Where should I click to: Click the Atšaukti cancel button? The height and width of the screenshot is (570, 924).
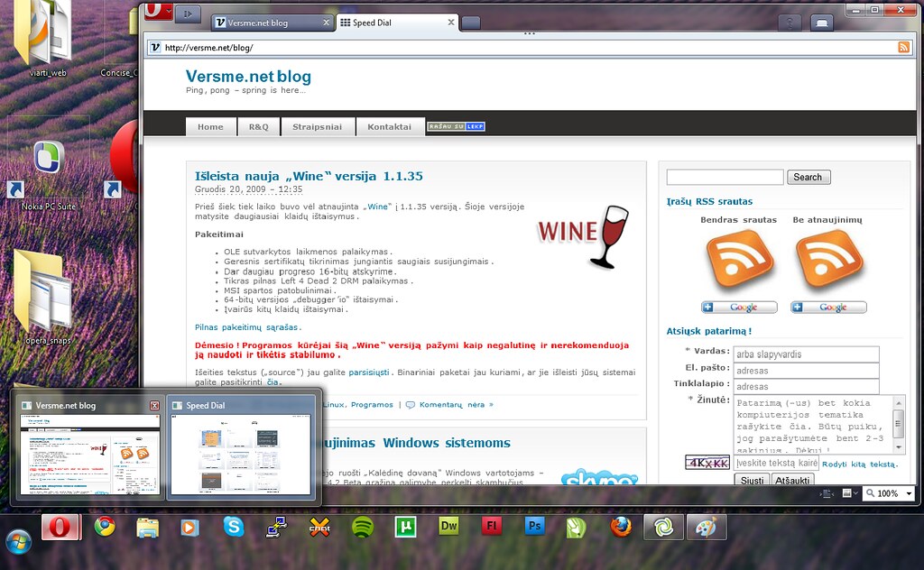point(792,480)
